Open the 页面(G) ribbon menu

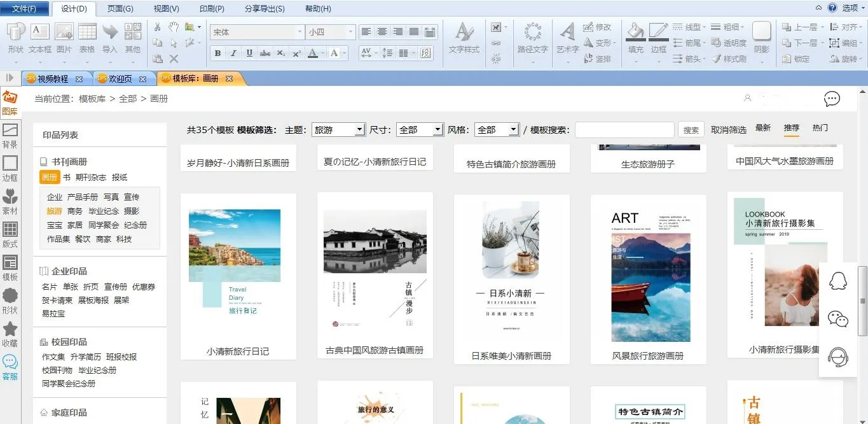(120, 9)
